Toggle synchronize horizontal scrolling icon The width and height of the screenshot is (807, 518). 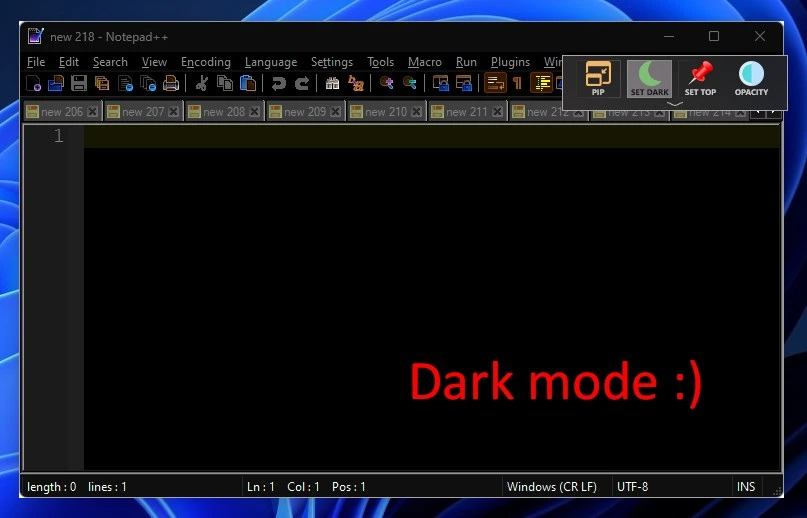point(464,83)
